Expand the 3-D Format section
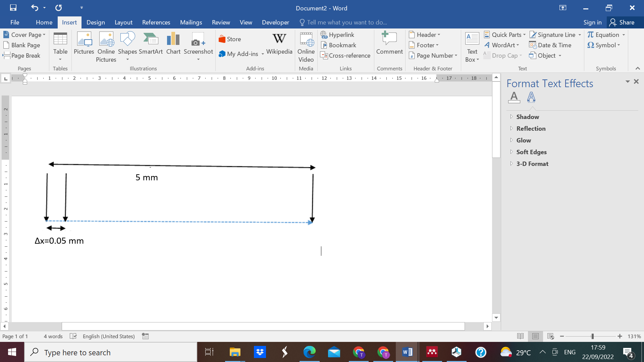644x362 pixels. coord(532,164)
